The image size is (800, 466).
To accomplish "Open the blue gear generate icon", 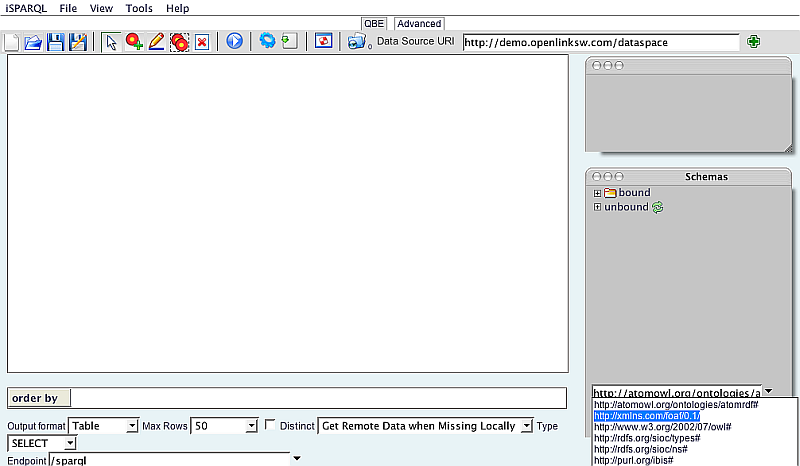I will pos(267,40).
